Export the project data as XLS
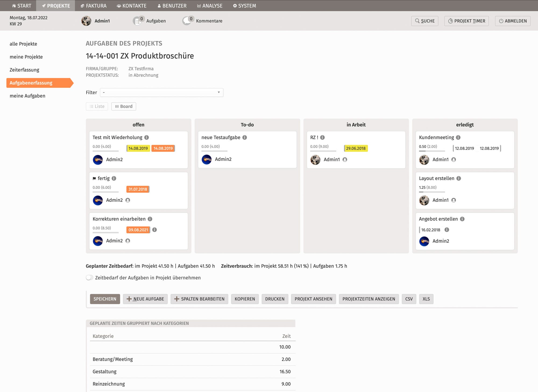The width and height of the screenshot is (538, 392). [426, 299]
